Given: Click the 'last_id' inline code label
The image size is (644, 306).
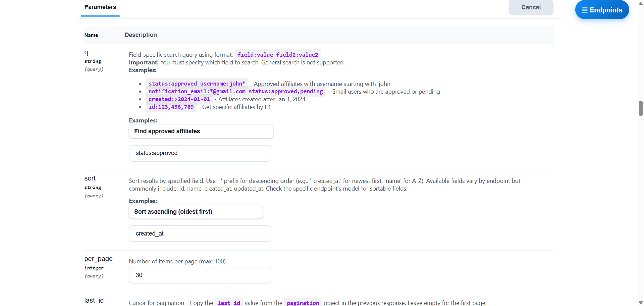Looking at the screenshot, I should click(229, 303).
